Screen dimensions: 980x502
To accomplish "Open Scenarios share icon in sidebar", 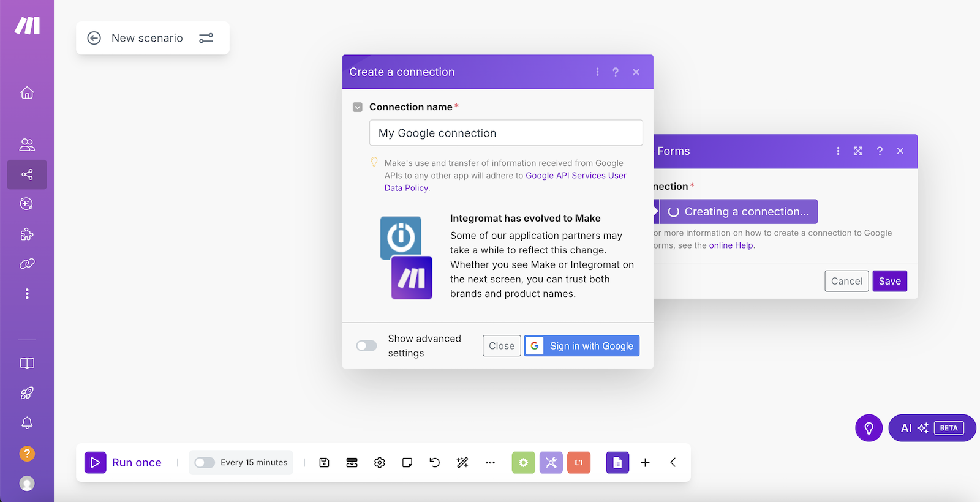I will [x=27, y=174].
